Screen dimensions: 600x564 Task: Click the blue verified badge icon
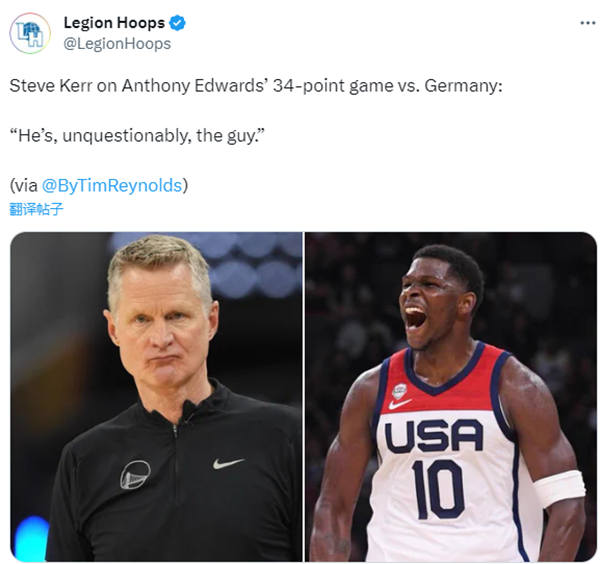coord(177,23)
